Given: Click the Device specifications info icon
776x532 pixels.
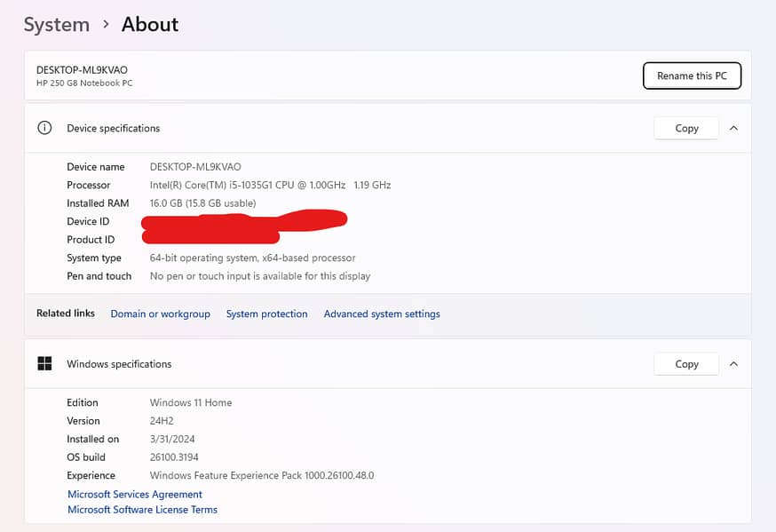Looking at the screenshot, I should (x=44, y=128).
